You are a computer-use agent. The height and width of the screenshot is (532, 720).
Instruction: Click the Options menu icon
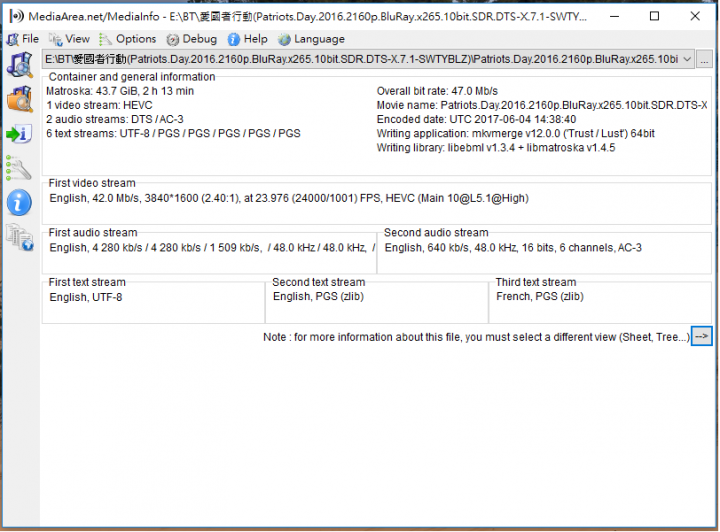(x=105, y=39)
